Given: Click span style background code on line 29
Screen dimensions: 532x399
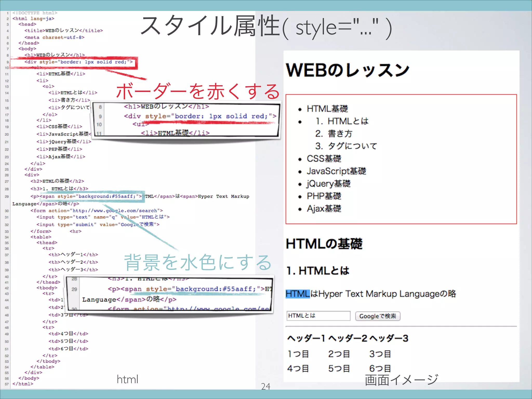Looking at the screenshot, I should 91,196.
